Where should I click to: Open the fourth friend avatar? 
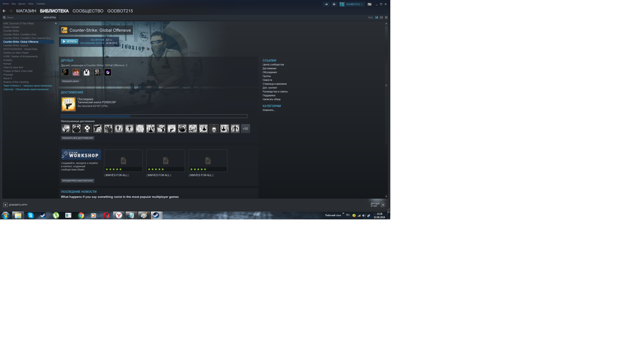(x=97, y=73)
